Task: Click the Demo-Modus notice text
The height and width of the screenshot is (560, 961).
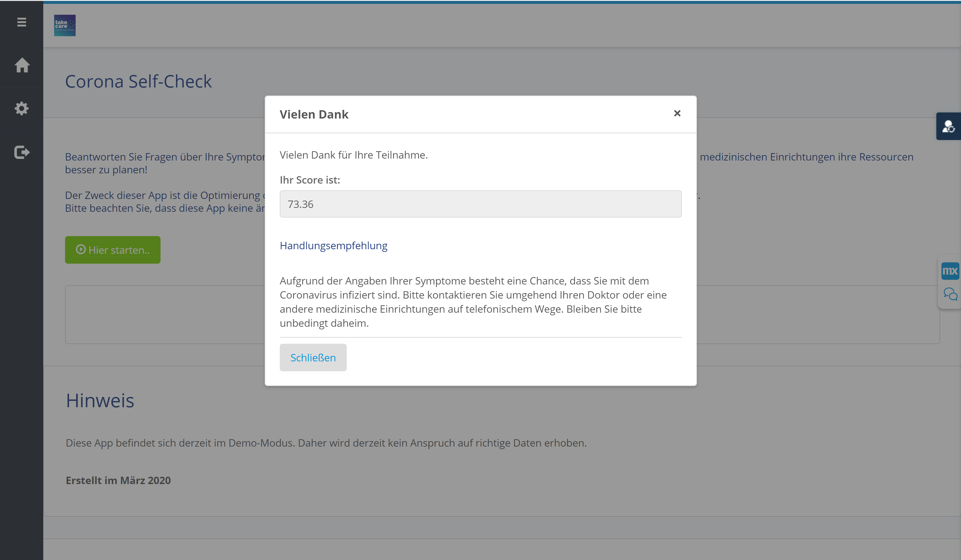Action: (326, 443)
